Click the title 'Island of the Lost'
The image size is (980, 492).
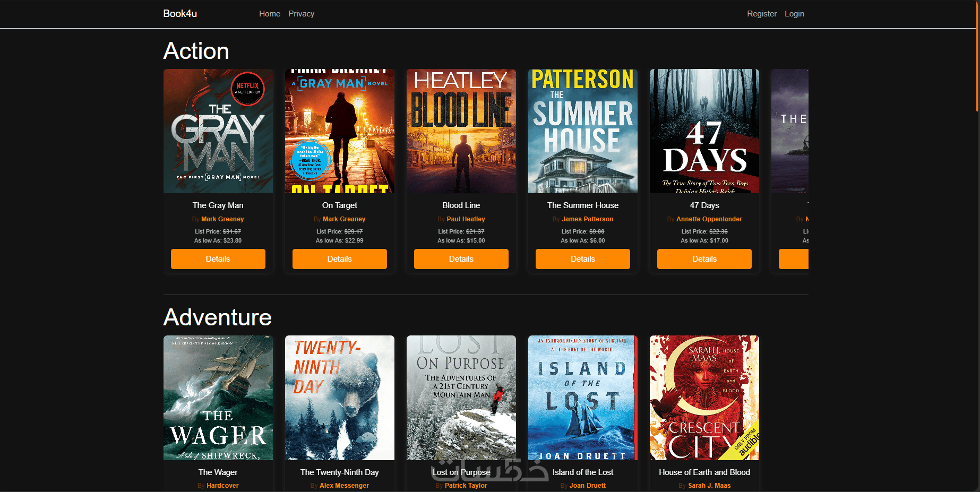[583, 472]
